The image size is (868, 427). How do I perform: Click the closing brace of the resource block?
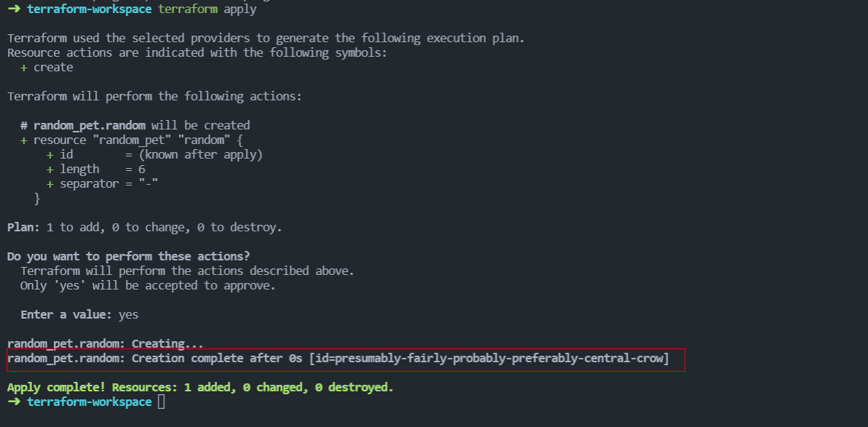pos(37,199)
